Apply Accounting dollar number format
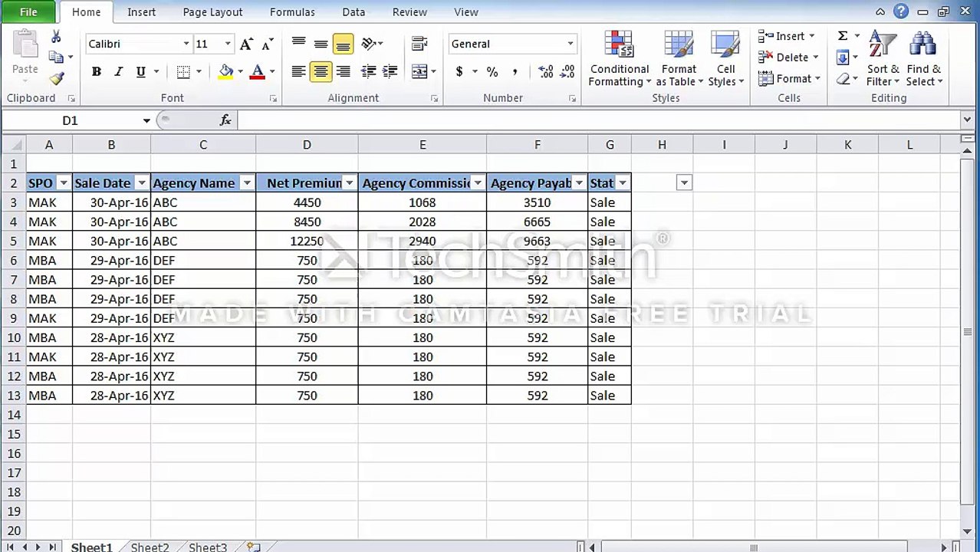The width and height of the screenshot is (980, 552). coord(459,72)
